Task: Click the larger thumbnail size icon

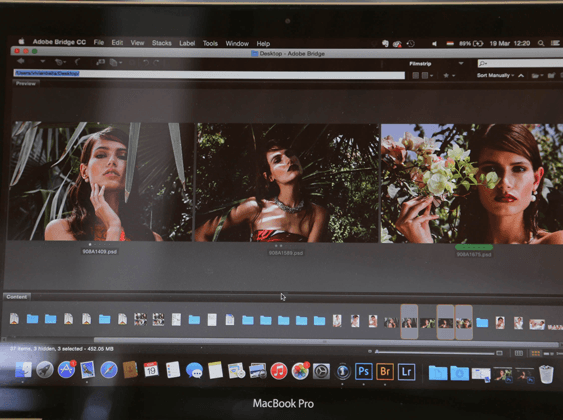Action: 499,353
